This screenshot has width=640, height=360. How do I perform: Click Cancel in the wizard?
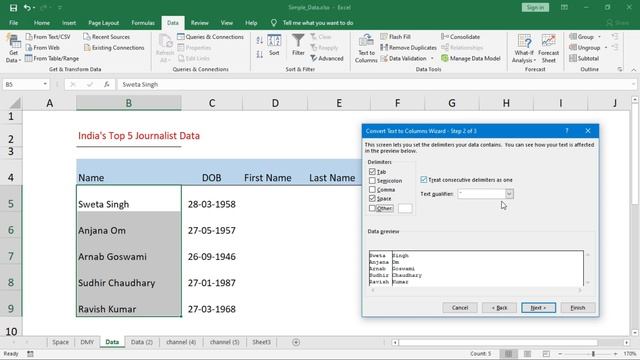460,308
